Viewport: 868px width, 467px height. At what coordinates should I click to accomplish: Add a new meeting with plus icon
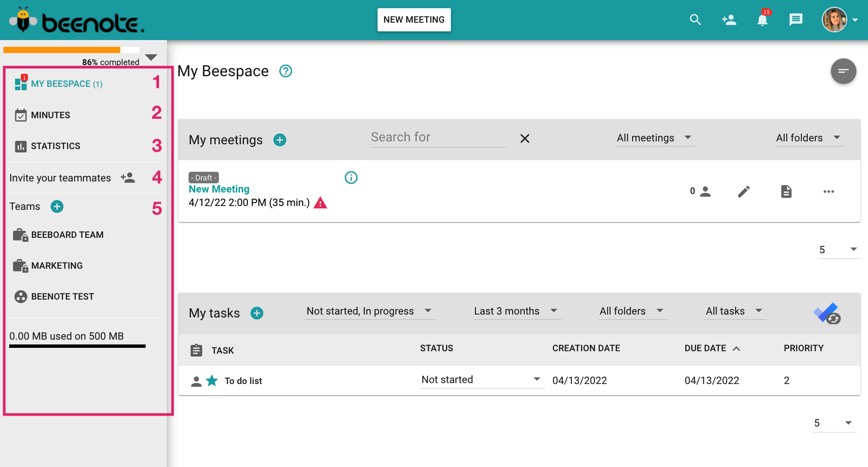click(x=280, y=140)
